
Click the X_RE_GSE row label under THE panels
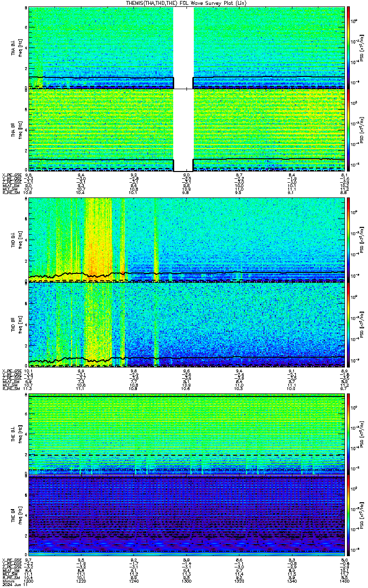click(x=11, y=560)
